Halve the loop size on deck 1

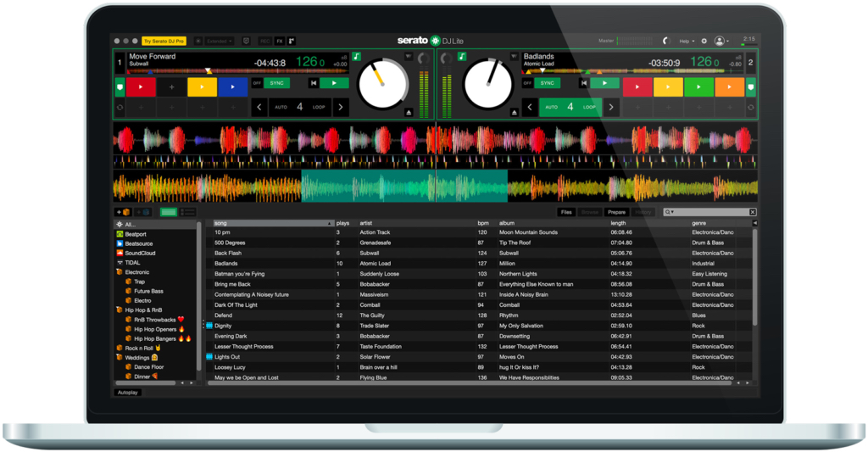click(x=259, y=107)
